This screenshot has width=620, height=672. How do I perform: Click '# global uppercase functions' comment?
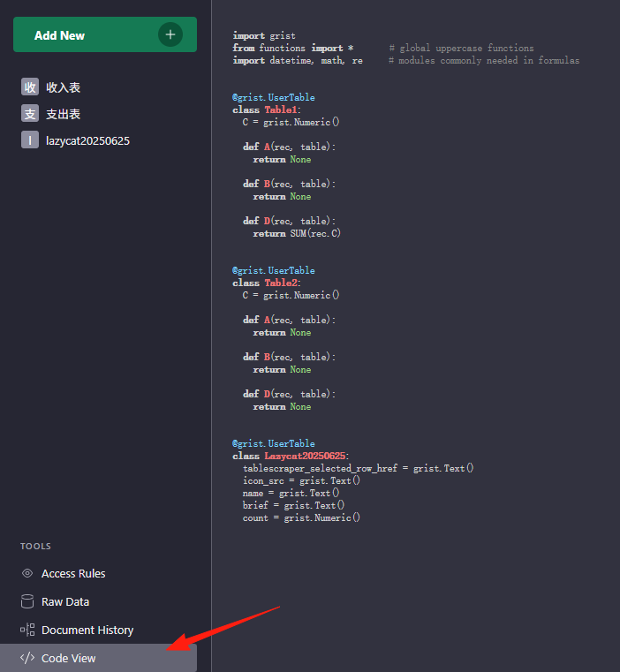pyautogui.click(x=461, y=48)
